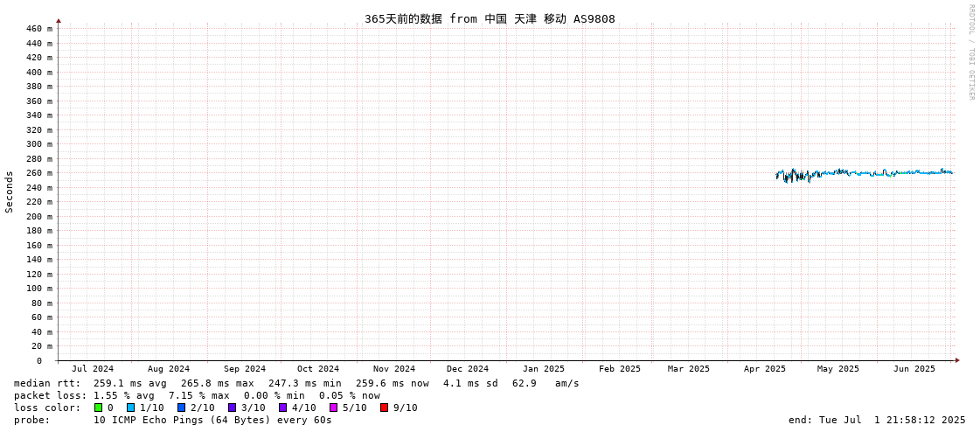Click the red 9/10 loss swatch
Viewport: 980px width, 432px height.
(384, 408)
